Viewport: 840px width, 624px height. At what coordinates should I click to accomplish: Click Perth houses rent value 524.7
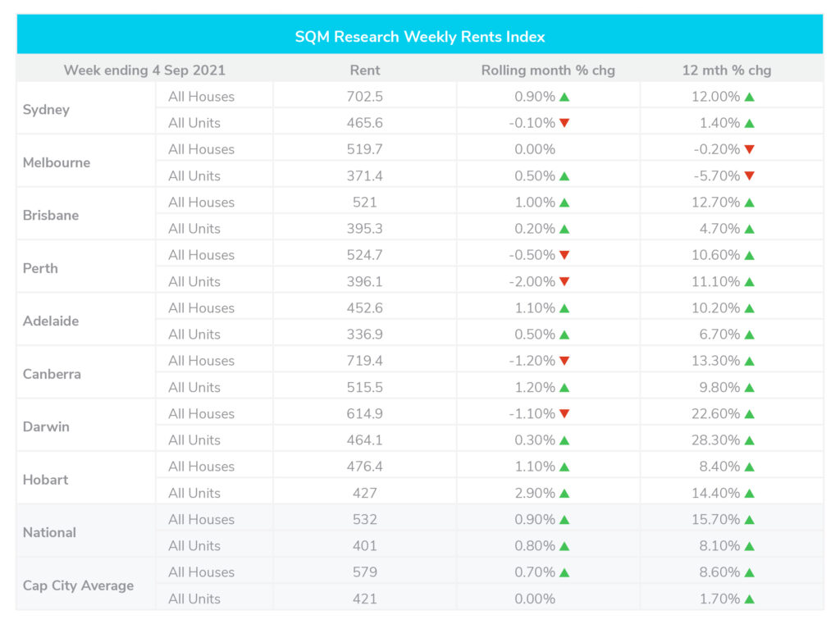pos(364,255)
